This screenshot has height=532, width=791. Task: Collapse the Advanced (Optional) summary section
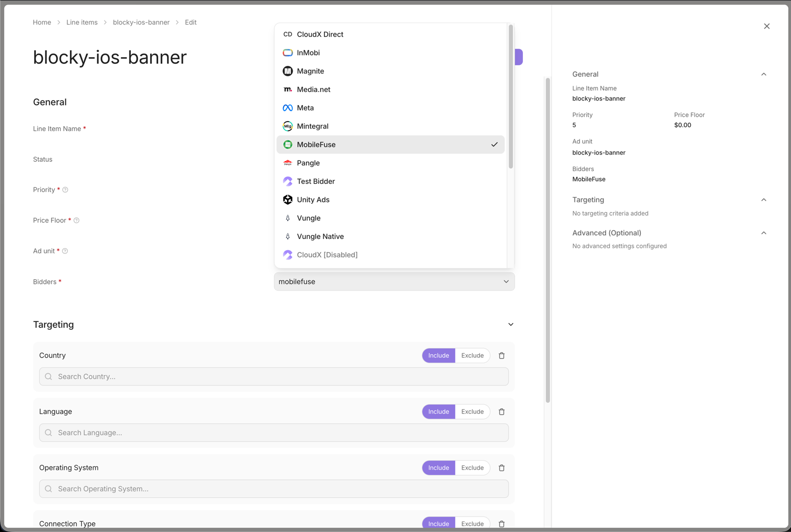(763, 233)
